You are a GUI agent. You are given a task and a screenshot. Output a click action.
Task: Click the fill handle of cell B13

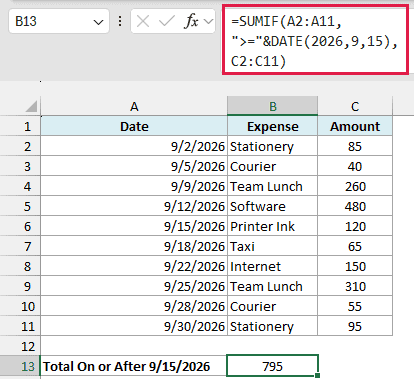click(x=317, y=376)
